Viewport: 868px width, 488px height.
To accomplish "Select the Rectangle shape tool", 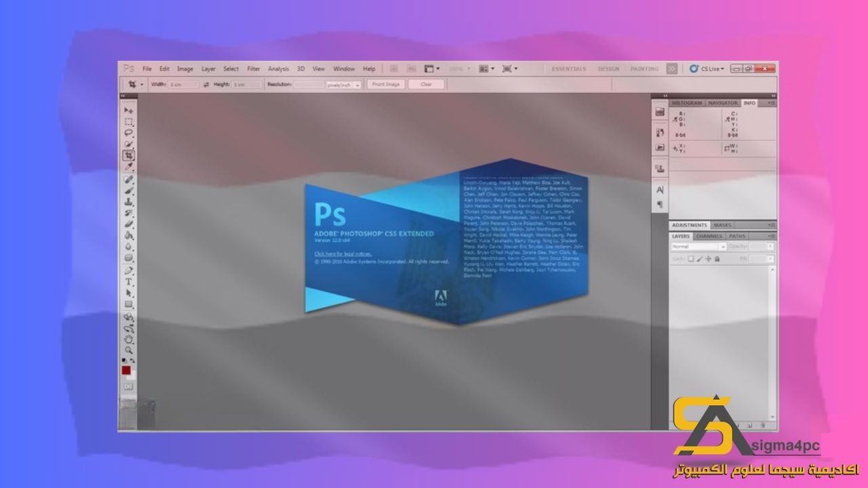I will pyautogui.click(x=129, y=304).
